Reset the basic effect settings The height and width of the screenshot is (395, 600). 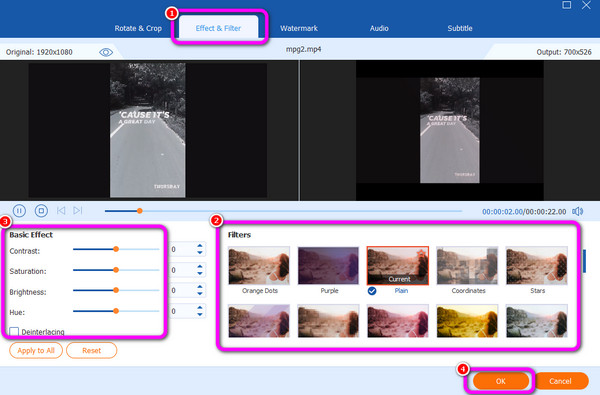(x=91, y=350)
